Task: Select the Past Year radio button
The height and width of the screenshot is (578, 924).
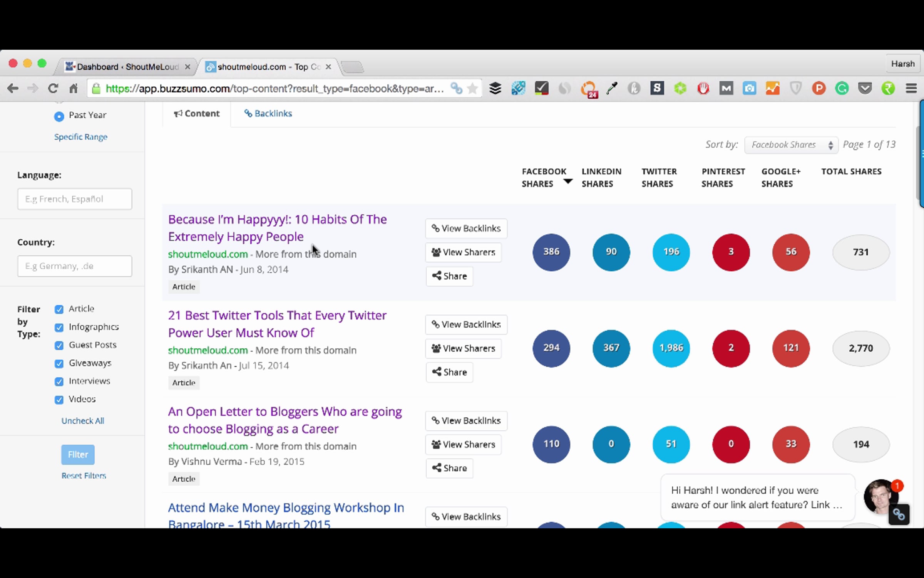Action: [x=59, y=116]
